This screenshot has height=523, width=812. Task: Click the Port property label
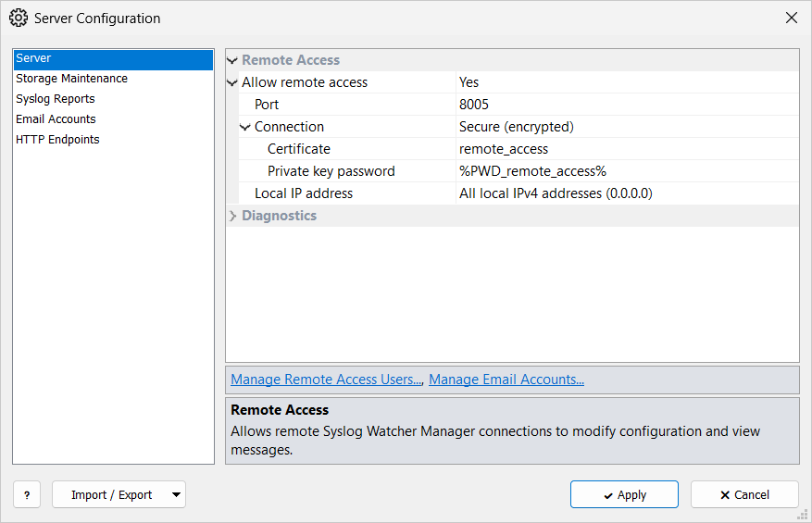(267, 105)
